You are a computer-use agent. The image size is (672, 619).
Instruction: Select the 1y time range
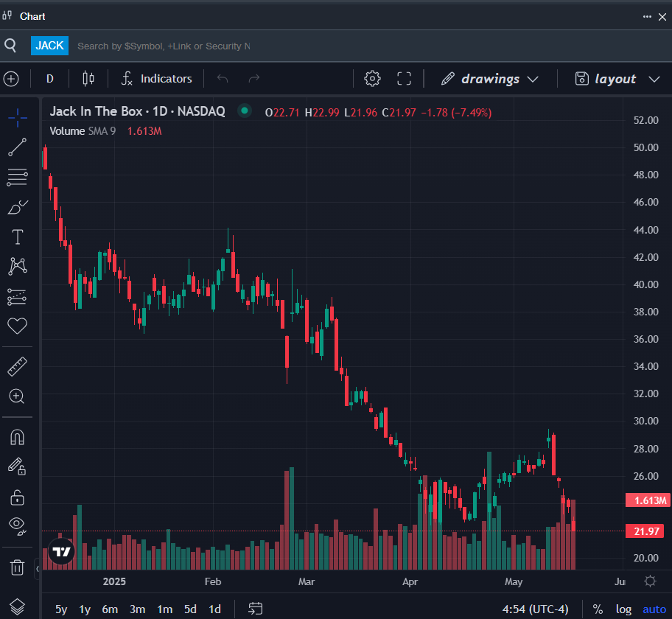85,609
